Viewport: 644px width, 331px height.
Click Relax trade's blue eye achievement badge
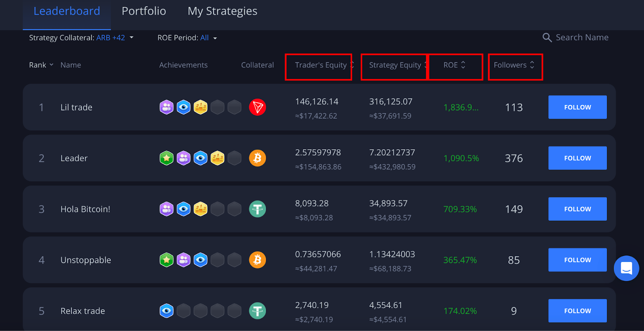point(167,311)
